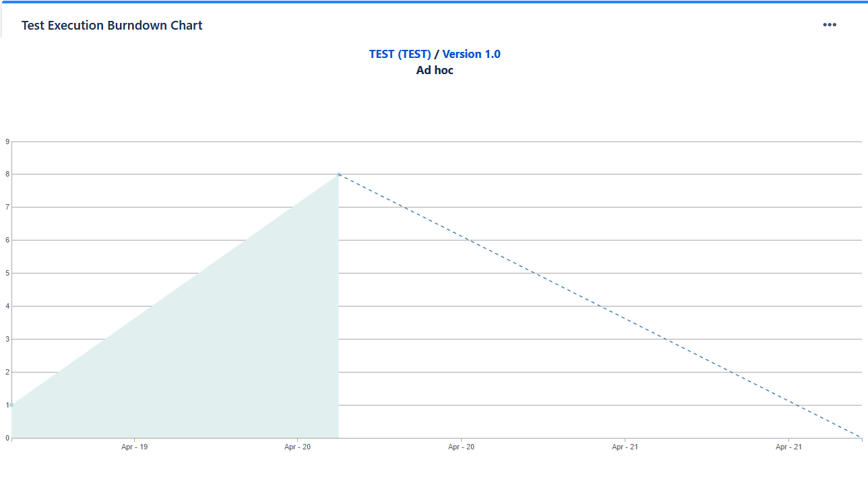Click the Ad hoc cycle title
The width and height of the screenshot is (868, 481).
tap(435, 70)
